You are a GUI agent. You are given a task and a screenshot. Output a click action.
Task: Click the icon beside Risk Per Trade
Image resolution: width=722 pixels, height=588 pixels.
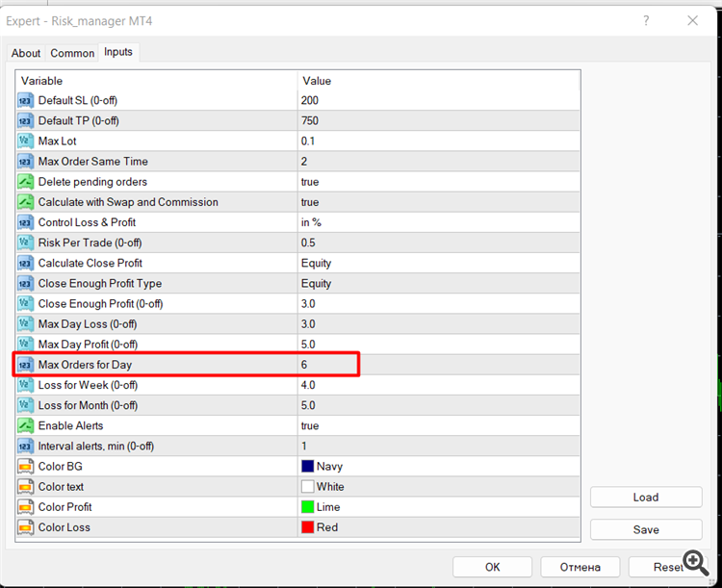click(25, 243)
